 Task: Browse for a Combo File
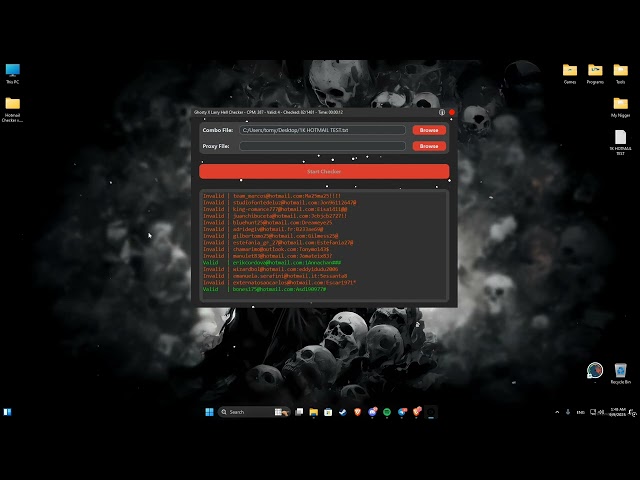tap(429, 130)
